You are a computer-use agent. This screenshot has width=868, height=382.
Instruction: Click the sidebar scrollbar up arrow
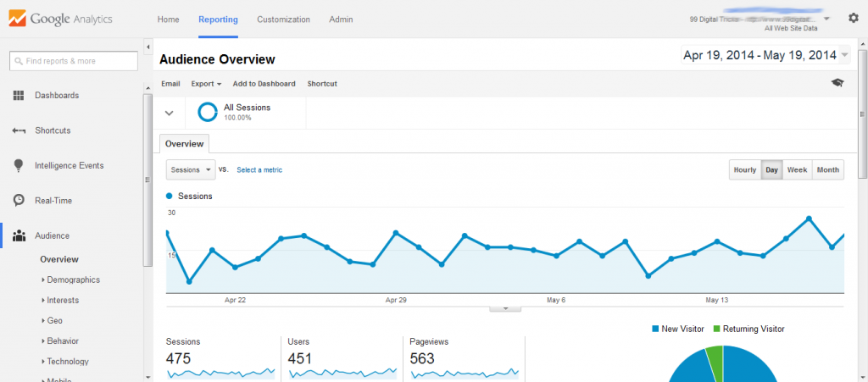[x=147, y=88]
